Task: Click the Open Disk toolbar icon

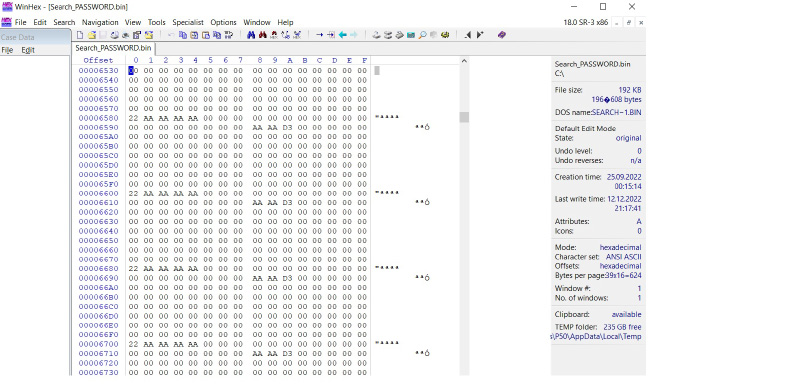Action: coord(377,35)
